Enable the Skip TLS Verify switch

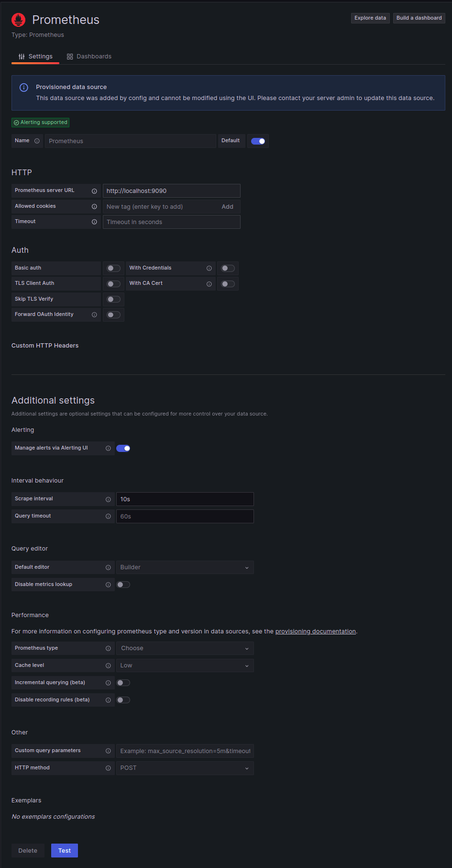tap(114, 299)
